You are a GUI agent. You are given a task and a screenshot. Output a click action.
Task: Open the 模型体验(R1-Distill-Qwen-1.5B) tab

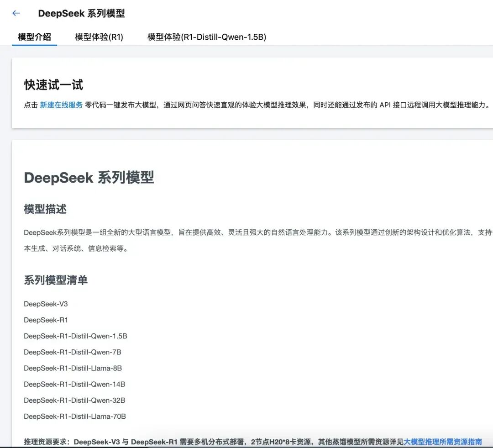point(207,37)
